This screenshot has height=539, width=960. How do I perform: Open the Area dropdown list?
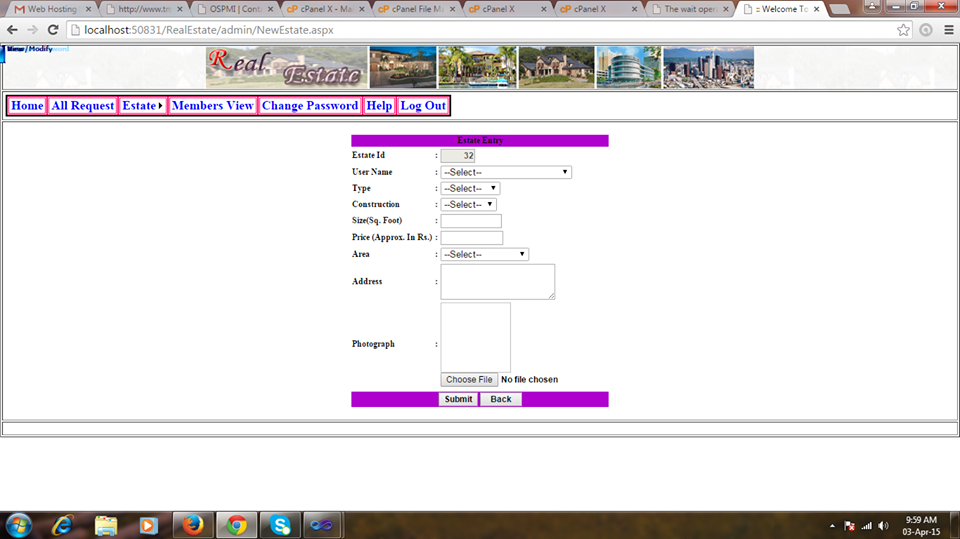[x=484, y=254]
